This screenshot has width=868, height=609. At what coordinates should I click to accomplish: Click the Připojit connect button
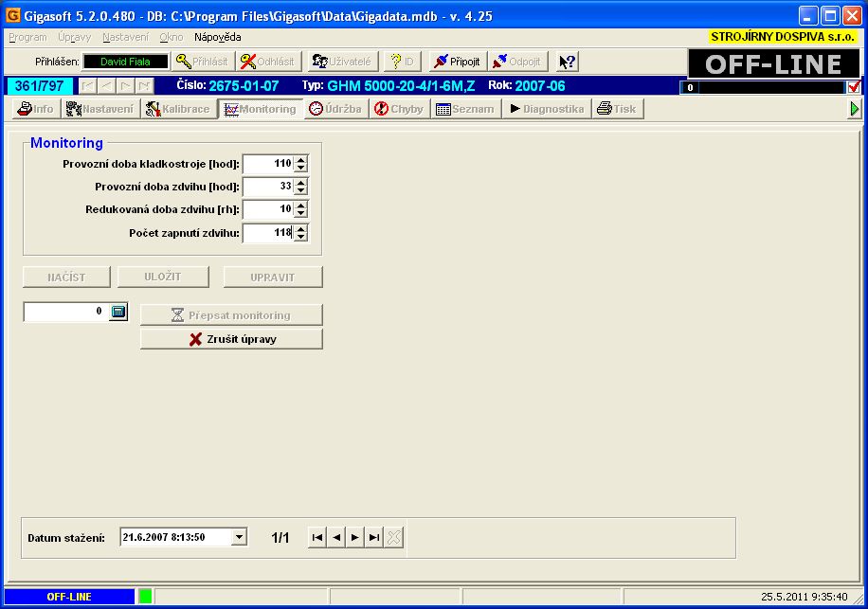[457, 62]
